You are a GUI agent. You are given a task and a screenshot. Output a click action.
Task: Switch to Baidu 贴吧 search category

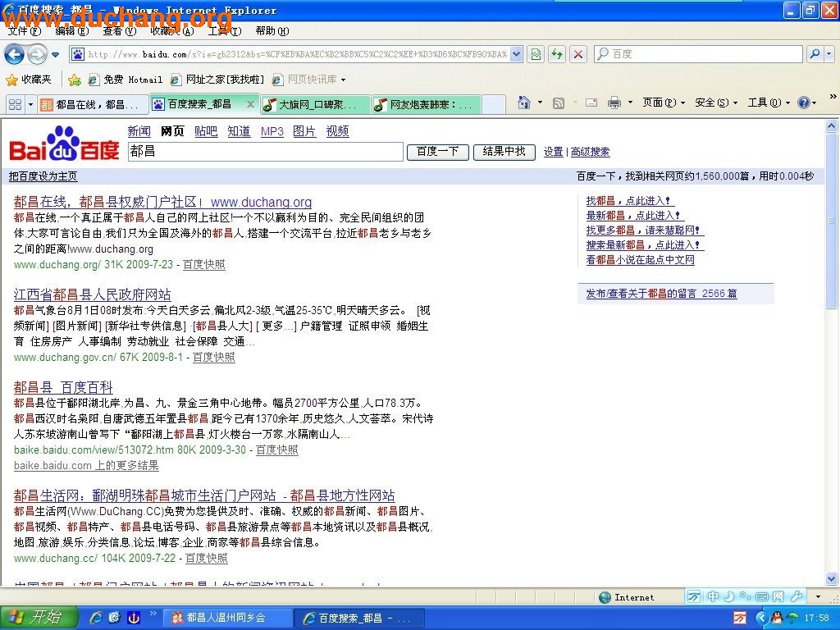206,132
